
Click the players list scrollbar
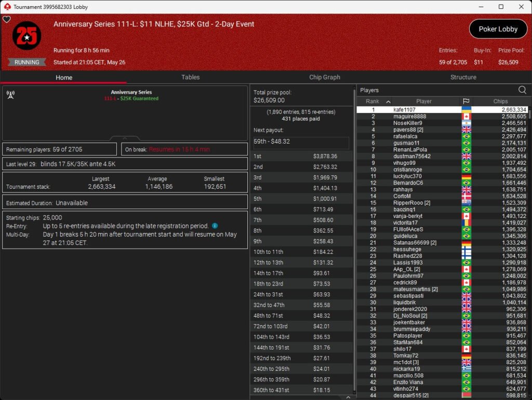pyautogui.click(x=529, y=113)
